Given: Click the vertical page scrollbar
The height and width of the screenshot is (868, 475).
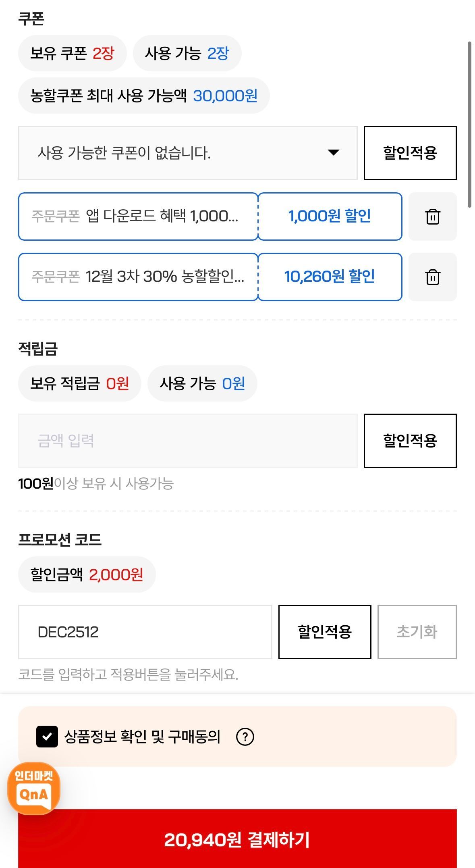Looking at the screenshot, I should [x=469, y=124].
